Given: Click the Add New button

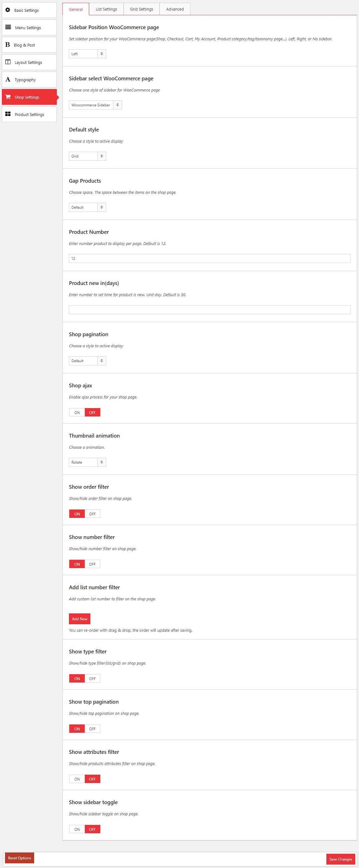Looking at the screenshot, I should point(80,619).
